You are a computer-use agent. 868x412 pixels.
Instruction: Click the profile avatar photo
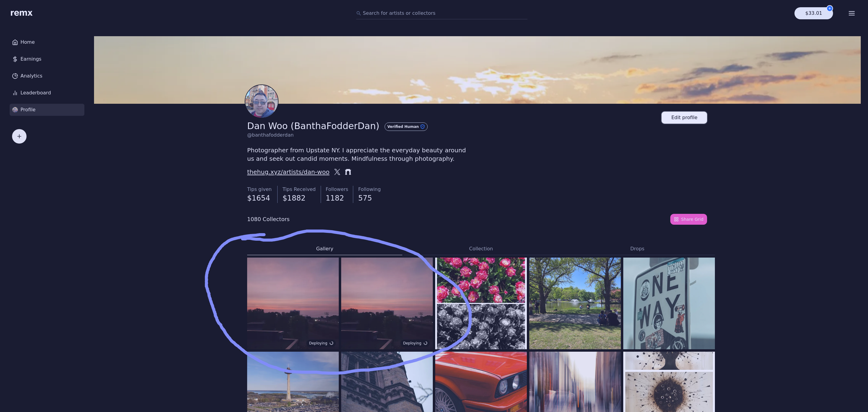click(x=262, y=101)
